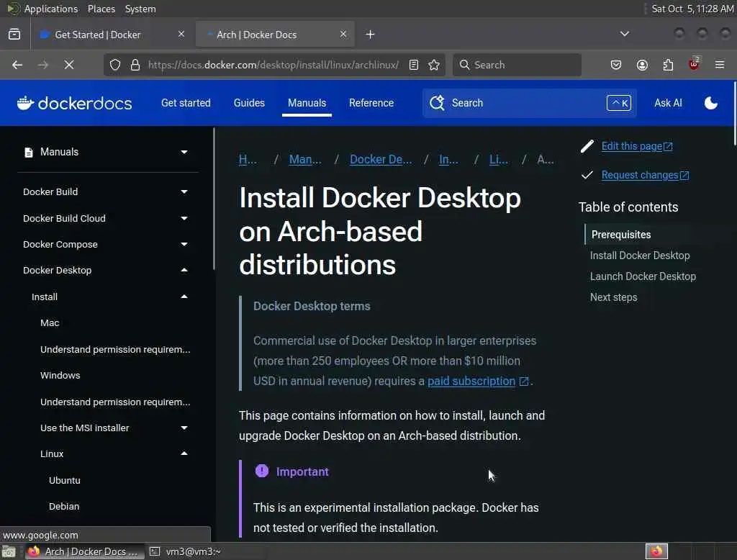Stop loading page with X button
Viewport: 737px width, 560px height.
click(x=68, y=65)
